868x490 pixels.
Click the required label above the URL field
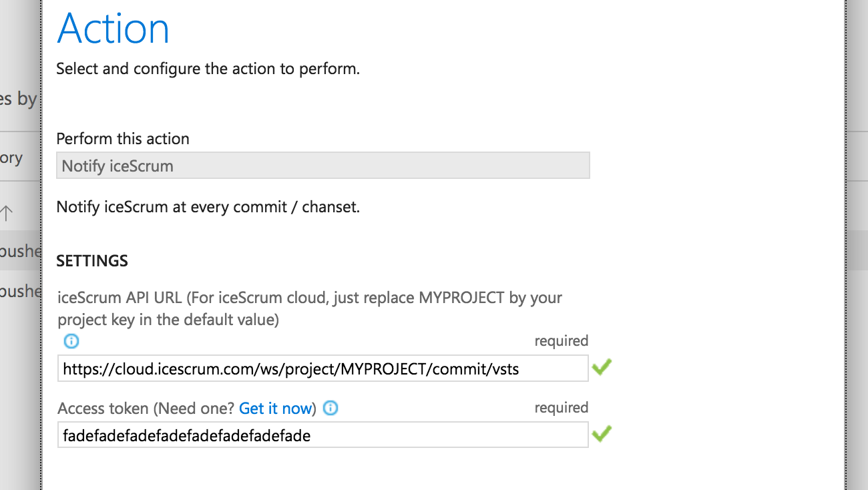(562, 341)
